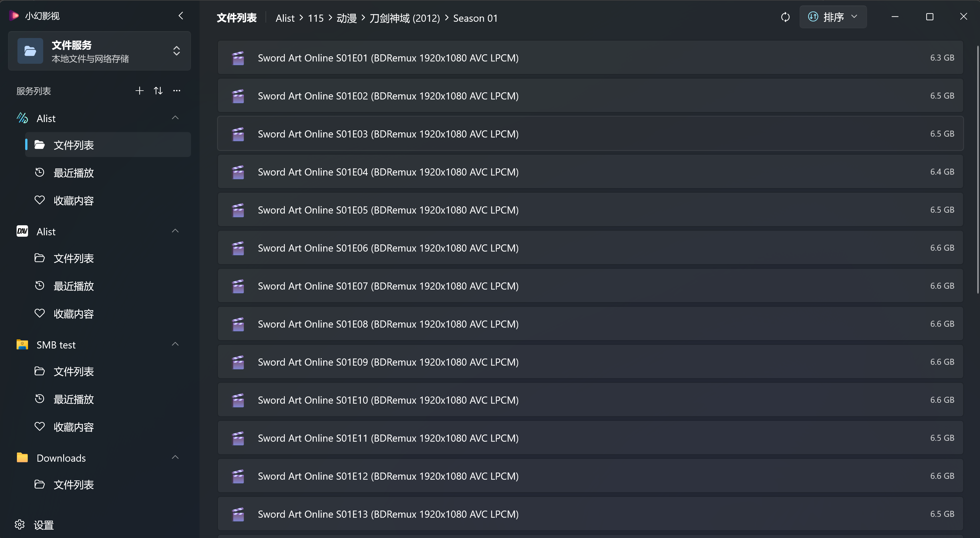980x538 pixels.
Task: Open 最近播放 under the first Alist
Action: (108, 173)
